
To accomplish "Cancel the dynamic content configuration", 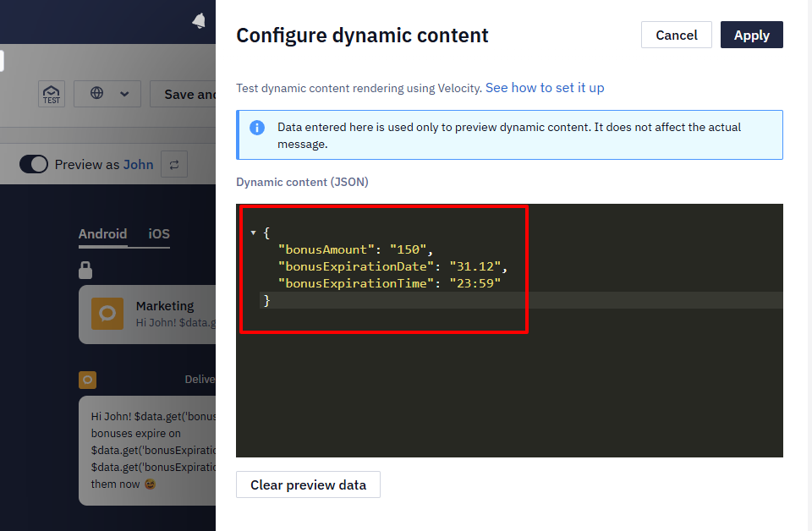I will coord(677,35).
